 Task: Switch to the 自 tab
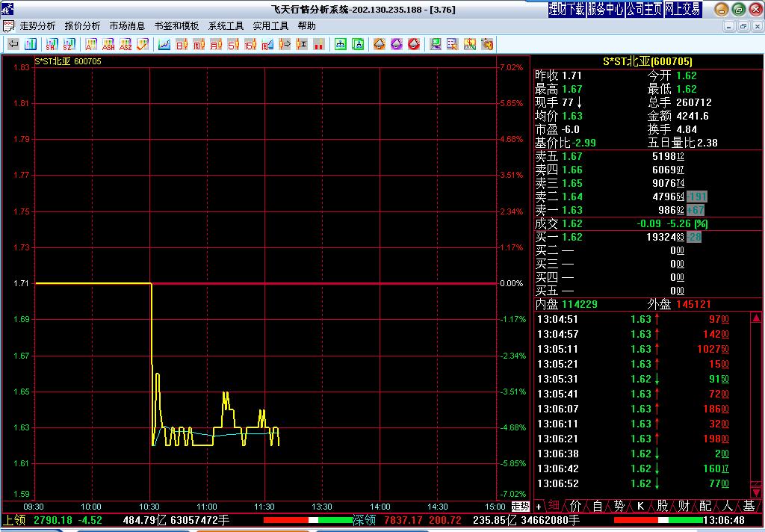point(597,506)
